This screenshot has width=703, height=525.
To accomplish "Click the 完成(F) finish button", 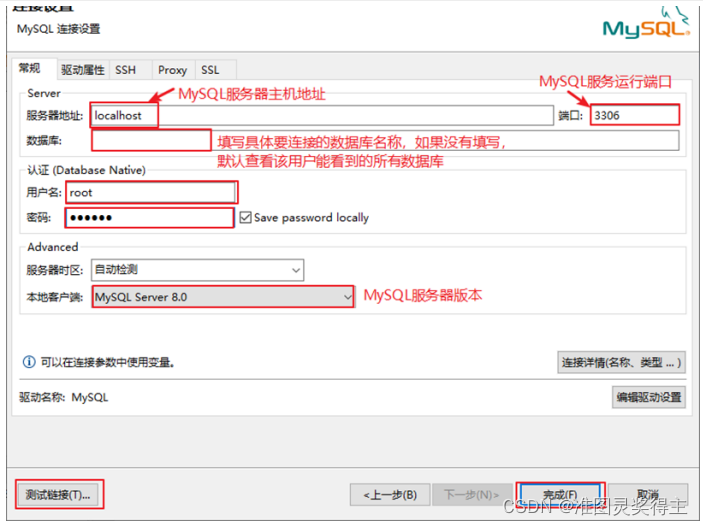I will click(560, 495).
